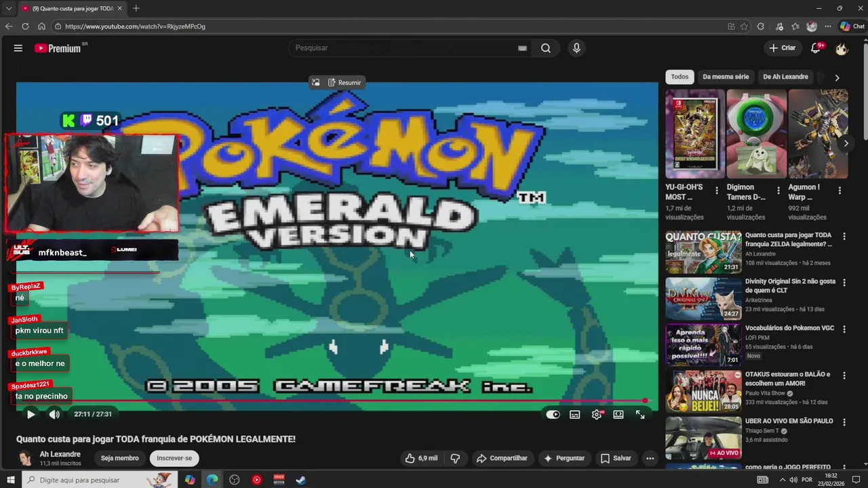
Task: Show more filter chips with arrow
Action: tap(837, 77)
